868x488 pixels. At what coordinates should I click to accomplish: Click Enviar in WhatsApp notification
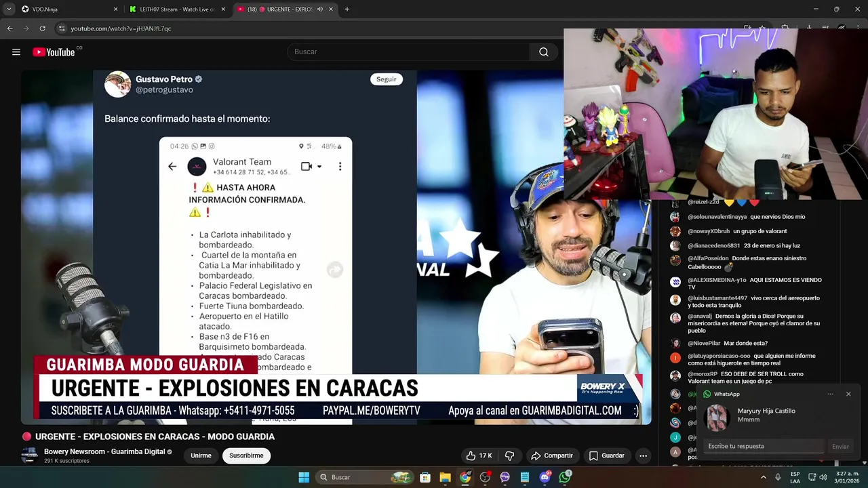[840, 447]
